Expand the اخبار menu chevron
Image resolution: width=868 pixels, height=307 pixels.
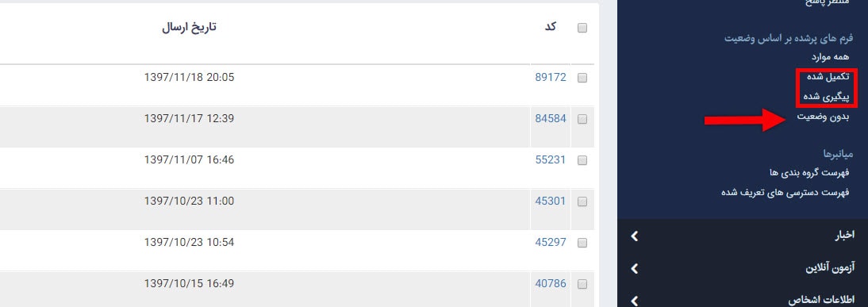pos(635,236)
